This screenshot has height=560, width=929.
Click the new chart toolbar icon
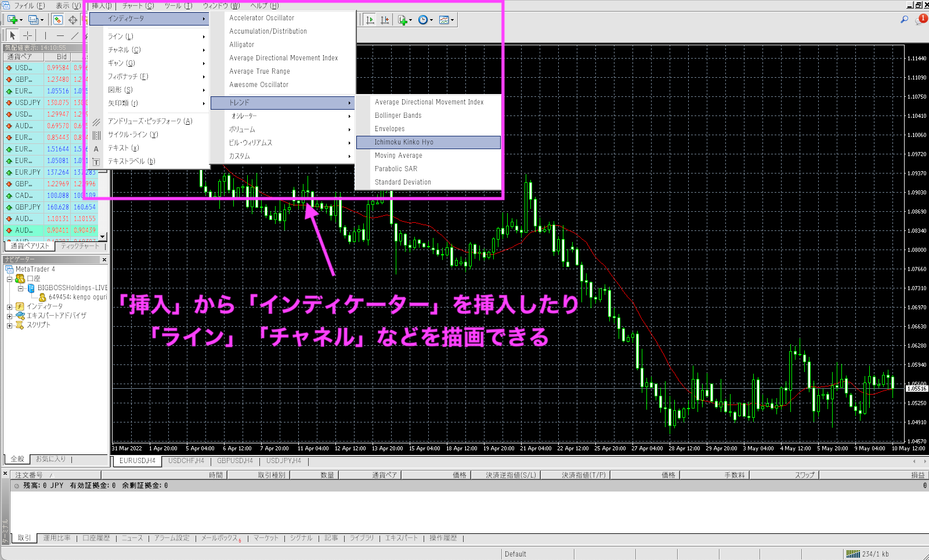point(12,20)
